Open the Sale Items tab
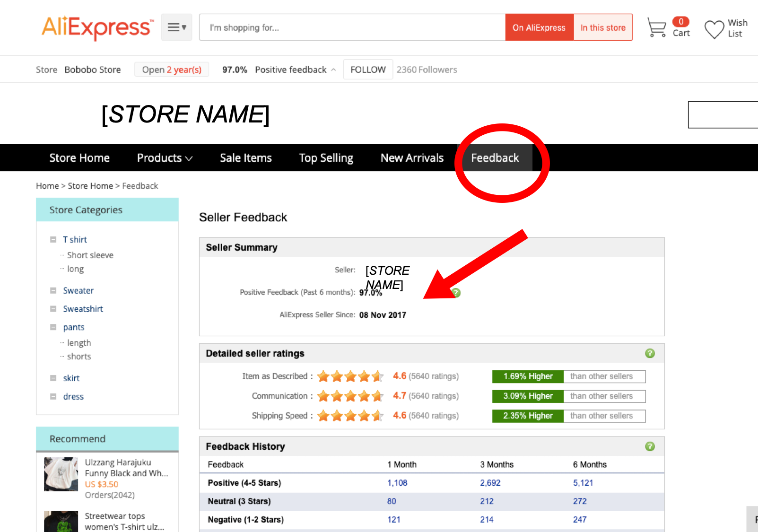This screenshot has height=532, width=758. click(x=246, y=158)
